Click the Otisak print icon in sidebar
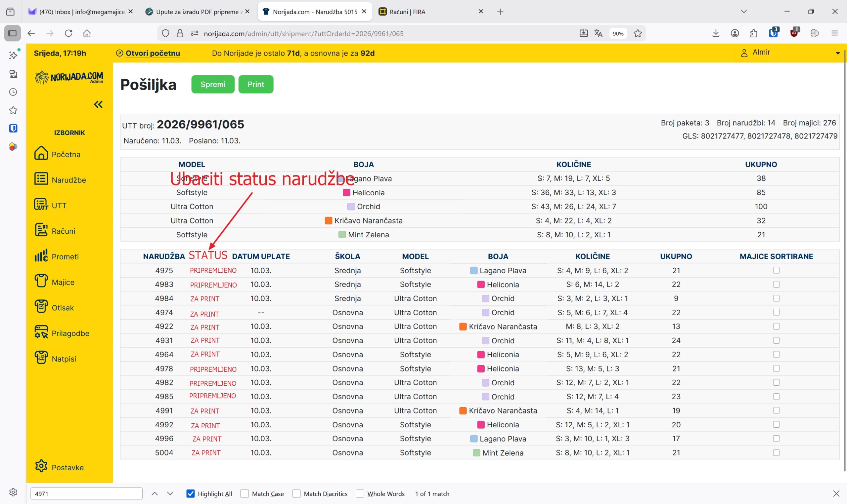847x504 pixels. tap(41, 307)
